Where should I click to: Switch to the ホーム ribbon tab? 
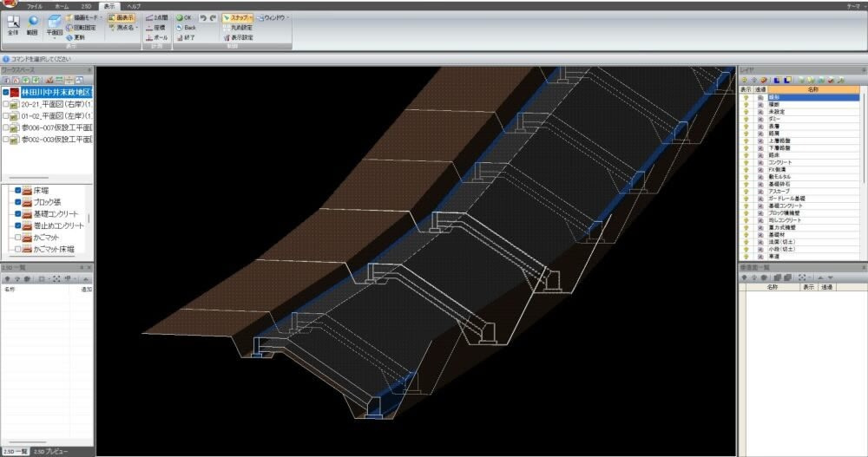[62, 6]
